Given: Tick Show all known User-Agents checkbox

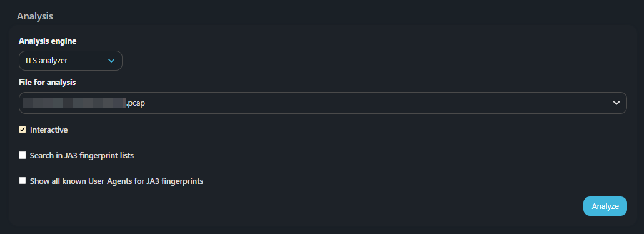Looking at the screenshot, I should (23, 181).
